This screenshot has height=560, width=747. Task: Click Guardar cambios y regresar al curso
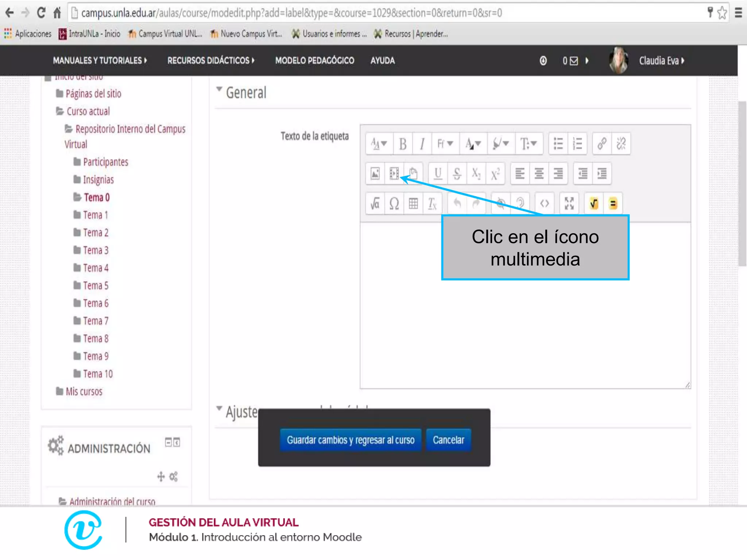click(351, 440)
